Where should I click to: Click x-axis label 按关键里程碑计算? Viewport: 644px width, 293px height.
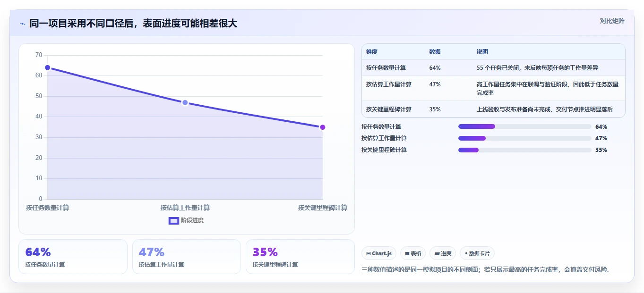point(323,208)
